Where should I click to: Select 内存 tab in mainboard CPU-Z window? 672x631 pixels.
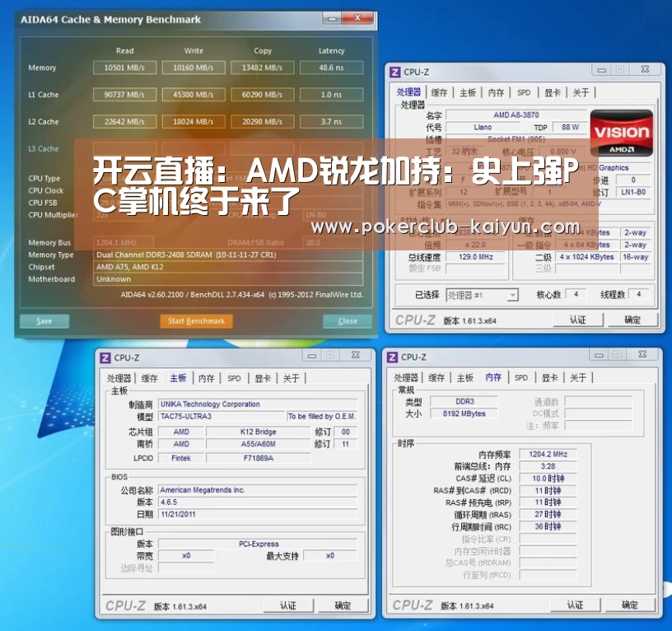[x=206, y=378]
